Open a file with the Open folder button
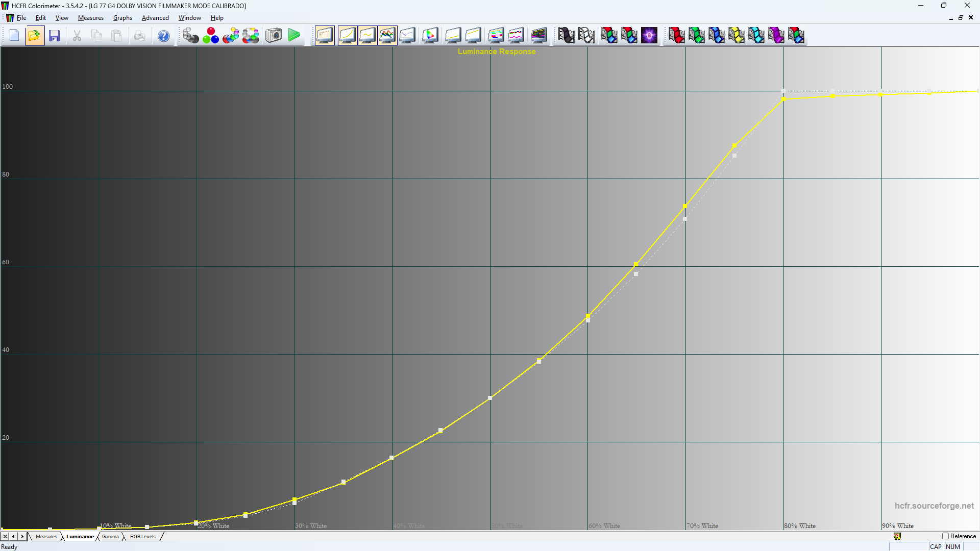The image size is (980, 551). [x=34, y=35]
